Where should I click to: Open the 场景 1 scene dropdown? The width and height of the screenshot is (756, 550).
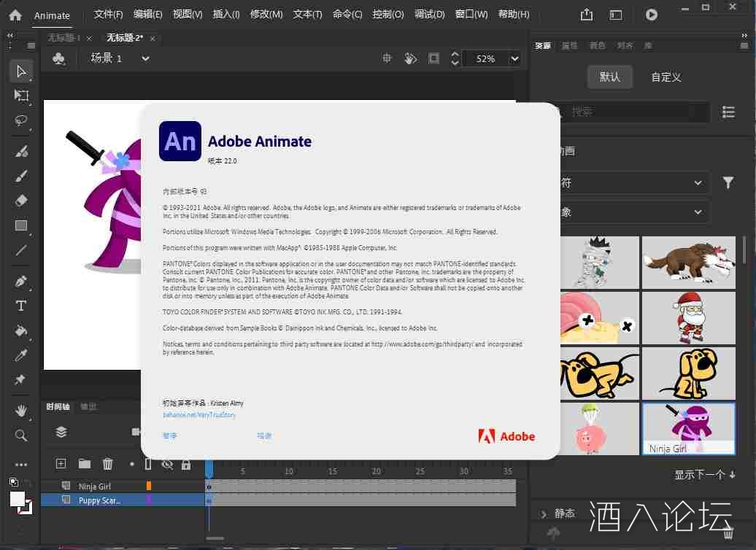[145, 58]
